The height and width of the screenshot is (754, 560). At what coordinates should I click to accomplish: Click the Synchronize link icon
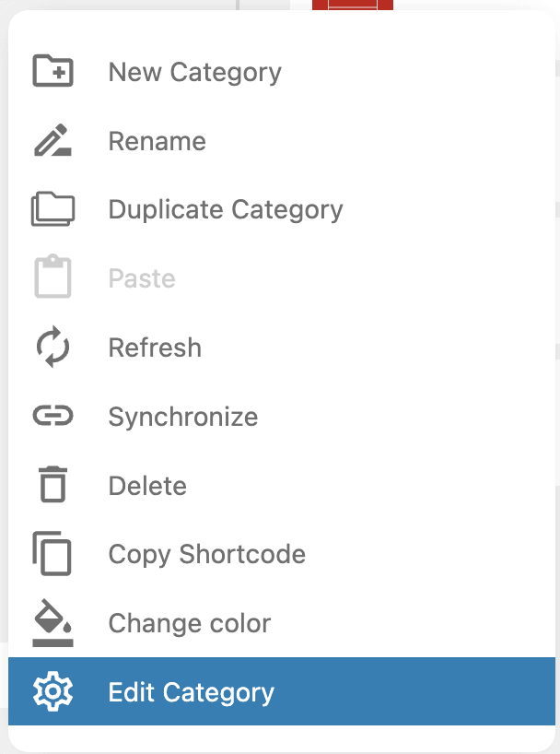(52, 417)
